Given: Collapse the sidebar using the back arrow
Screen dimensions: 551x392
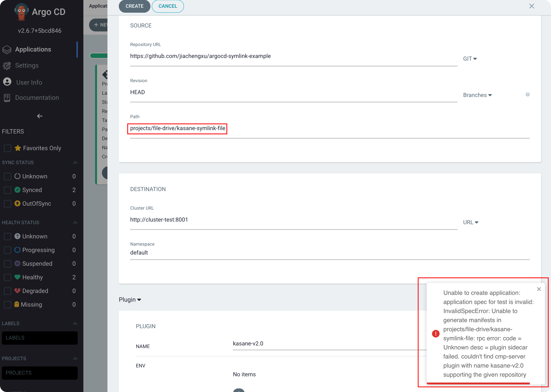Looking at the screenshot, I should (x=40, y=116).
